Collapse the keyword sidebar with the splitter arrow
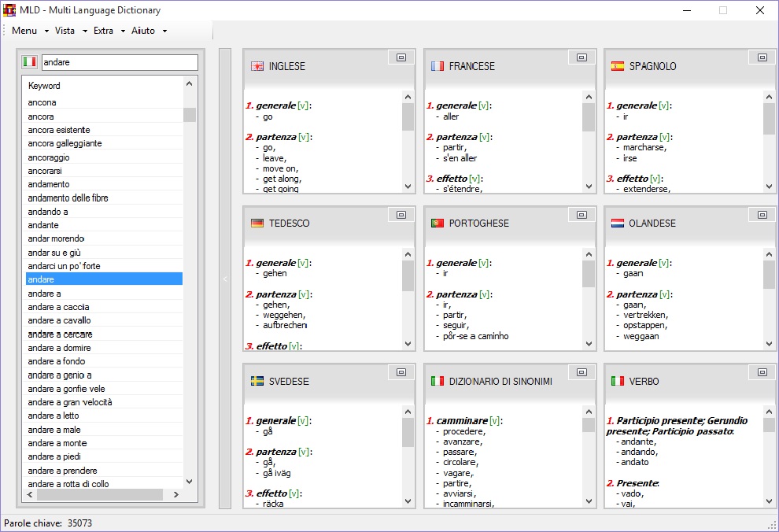 (x=225, y=279)
